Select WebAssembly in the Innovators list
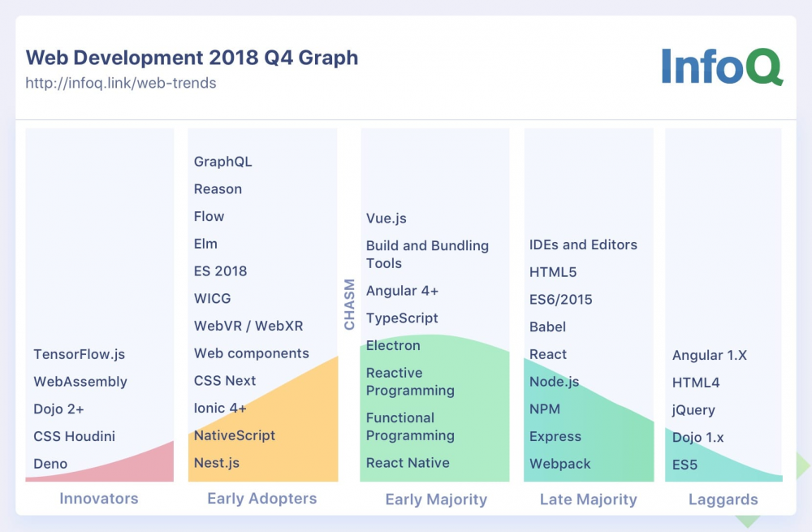Viewport: 812px width, 532px height. point(79,382)
